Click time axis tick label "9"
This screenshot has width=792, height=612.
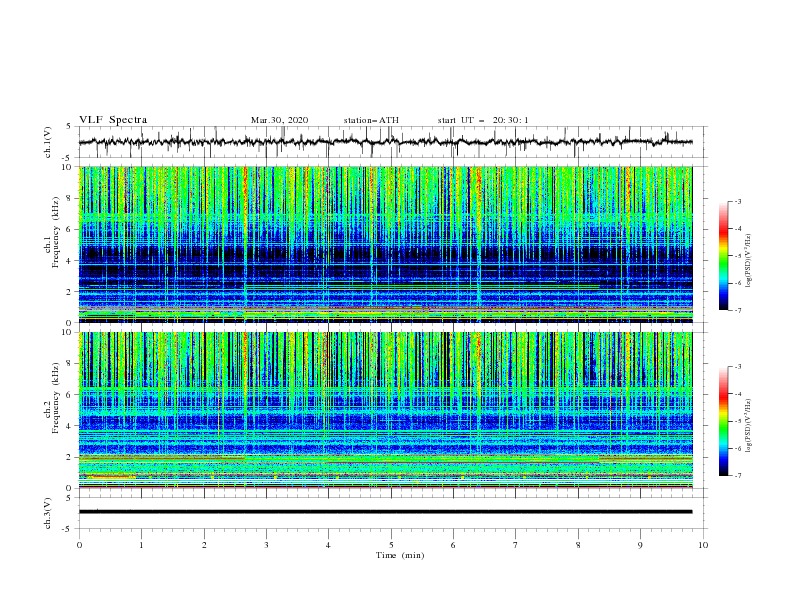(640, 545)
